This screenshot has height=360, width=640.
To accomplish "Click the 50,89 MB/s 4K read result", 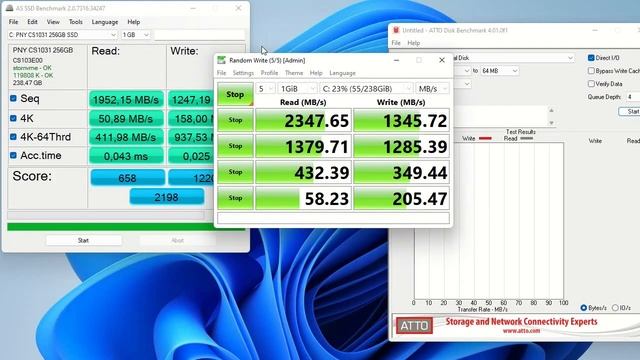I will click(126, 119).
